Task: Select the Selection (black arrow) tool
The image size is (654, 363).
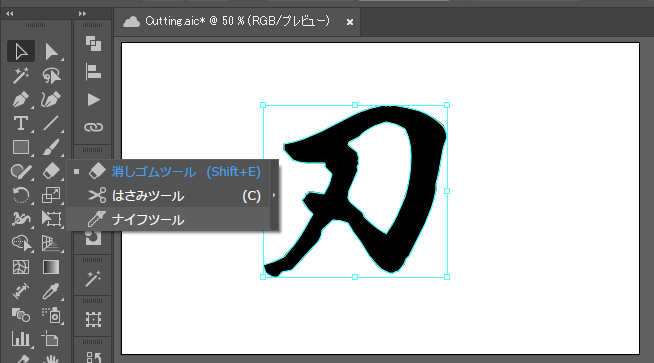Action: 21,52
